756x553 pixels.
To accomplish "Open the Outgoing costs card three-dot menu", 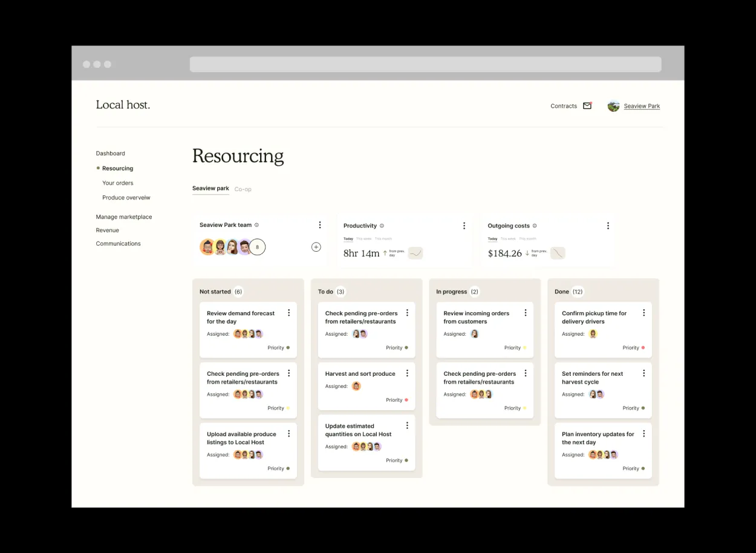I will 608,226.
